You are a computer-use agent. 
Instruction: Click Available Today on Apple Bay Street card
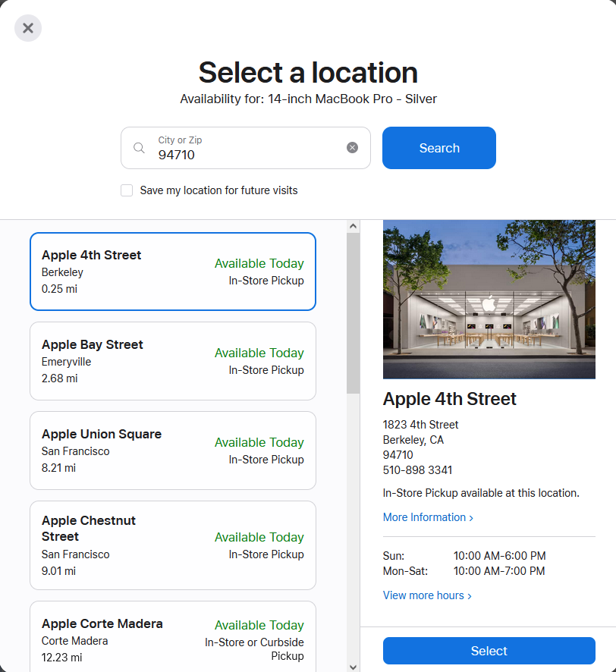click(259, 353)
